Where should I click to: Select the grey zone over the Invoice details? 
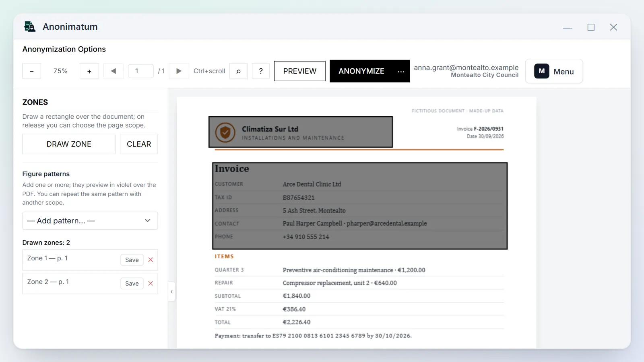point(360,206)
